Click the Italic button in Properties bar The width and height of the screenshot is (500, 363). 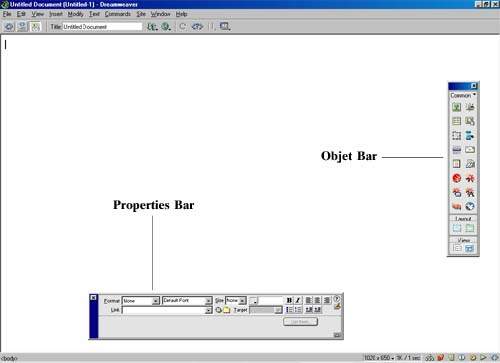298,300
